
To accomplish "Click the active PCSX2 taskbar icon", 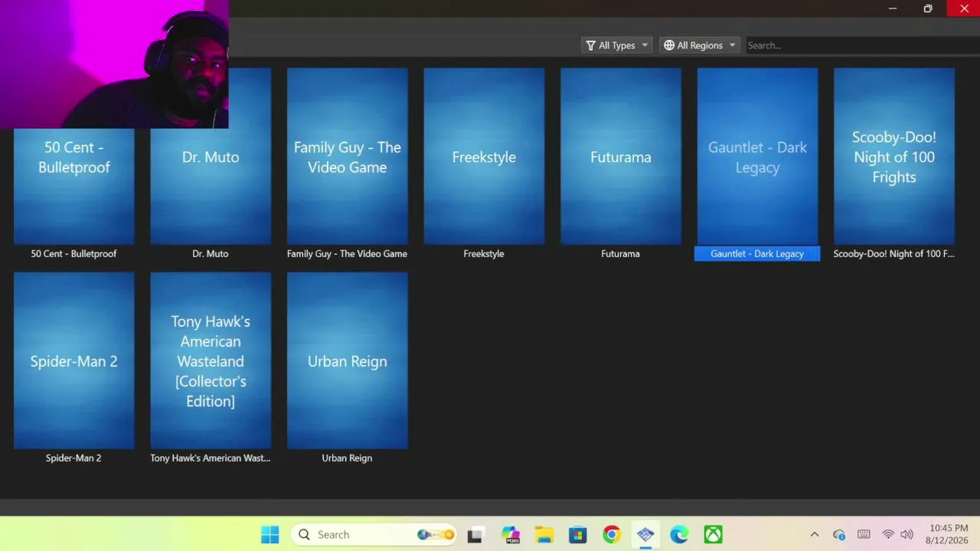I will point(645,534).
